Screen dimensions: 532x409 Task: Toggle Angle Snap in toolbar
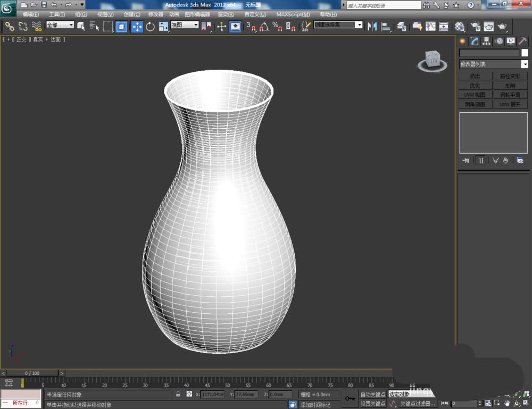(x=264, y=26)
